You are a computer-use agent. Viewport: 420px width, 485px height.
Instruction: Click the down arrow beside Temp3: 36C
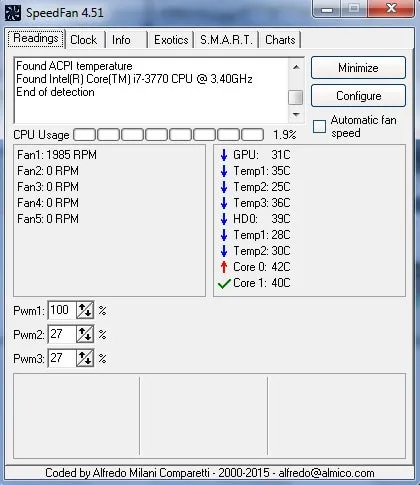click(224, 203)
